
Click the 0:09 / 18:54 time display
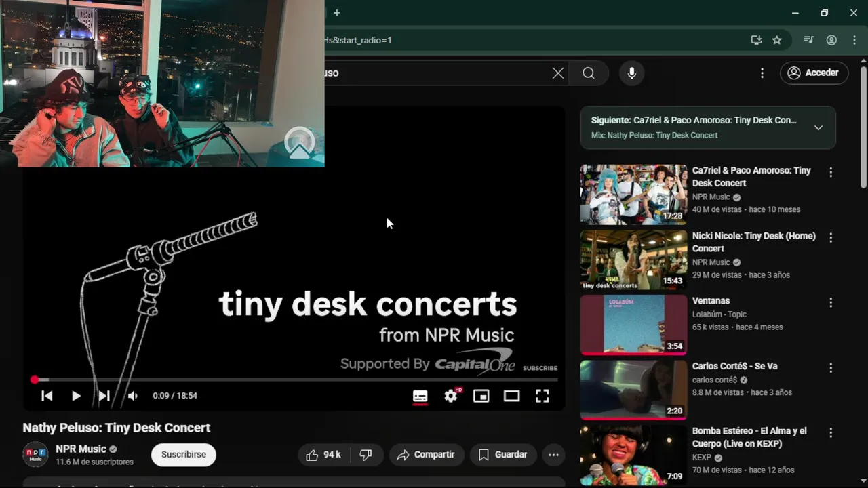pos(175,396)
